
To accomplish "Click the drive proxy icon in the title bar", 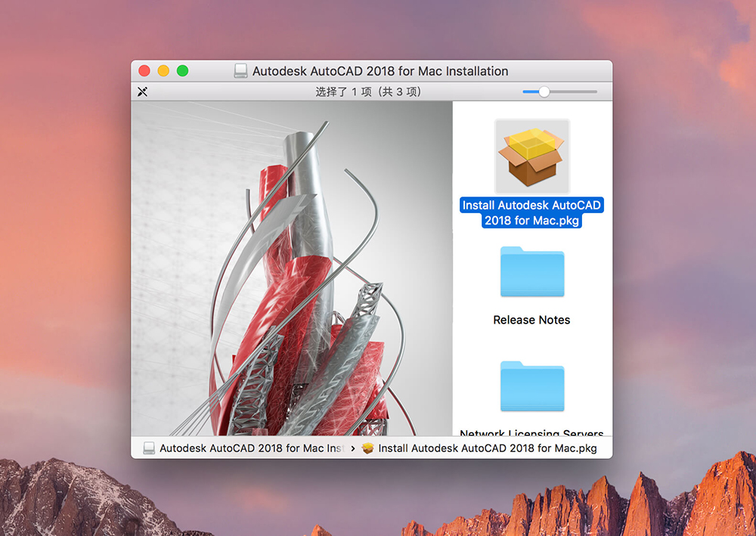I will (240, 71).
